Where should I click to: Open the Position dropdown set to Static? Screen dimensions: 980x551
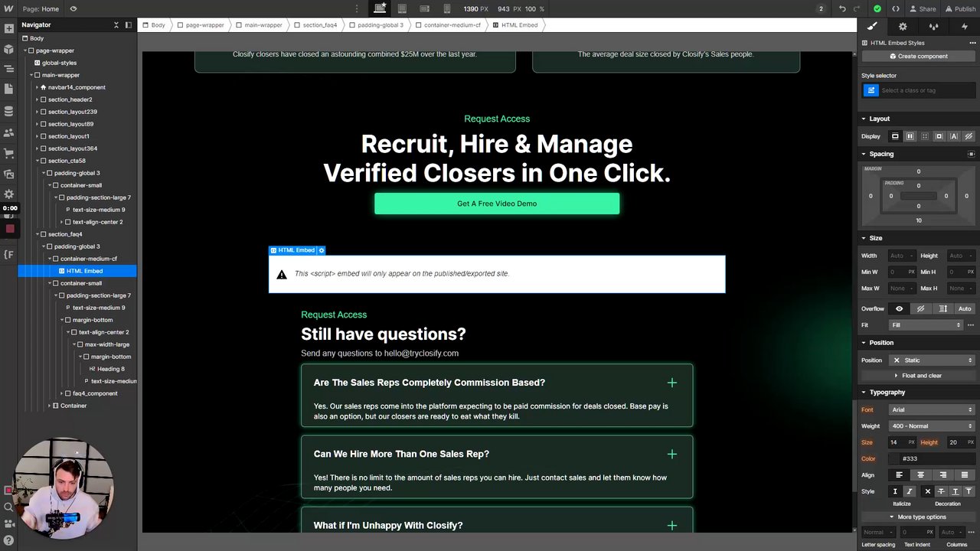click(x=932, y=360)
